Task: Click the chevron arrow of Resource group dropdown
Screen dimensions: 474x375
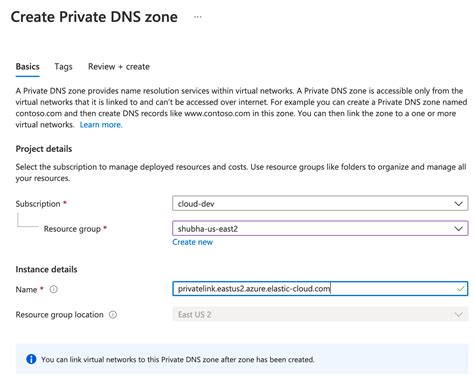Action: coord(459,229)
